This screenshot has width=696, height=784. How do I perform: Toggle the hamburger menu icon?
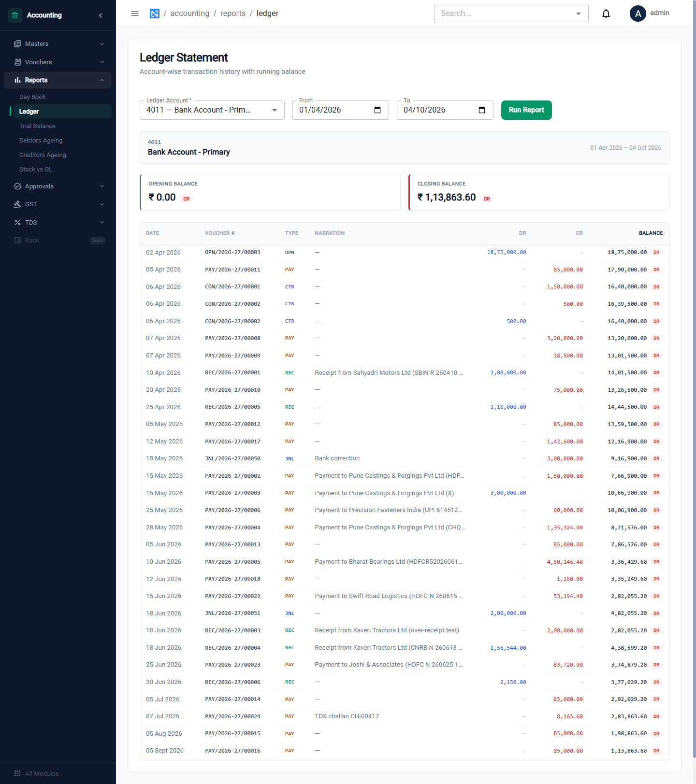[x=135, y=14]
